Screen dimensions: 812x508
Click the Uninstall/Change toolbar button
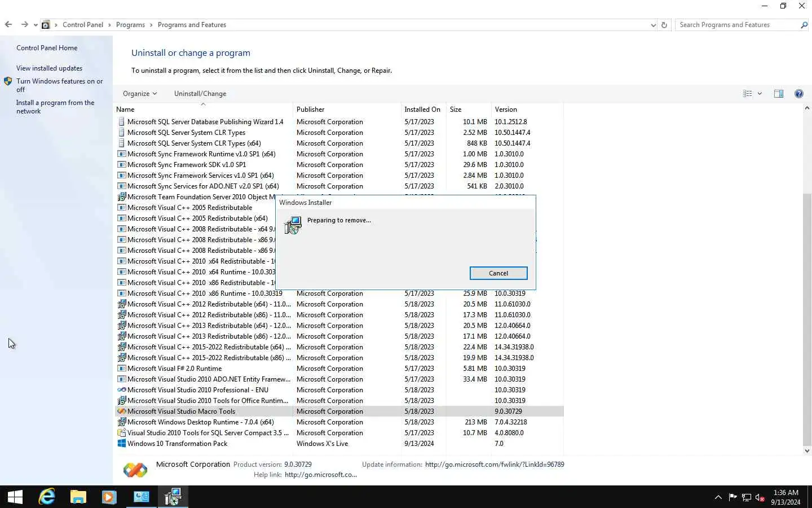[200, 94]
